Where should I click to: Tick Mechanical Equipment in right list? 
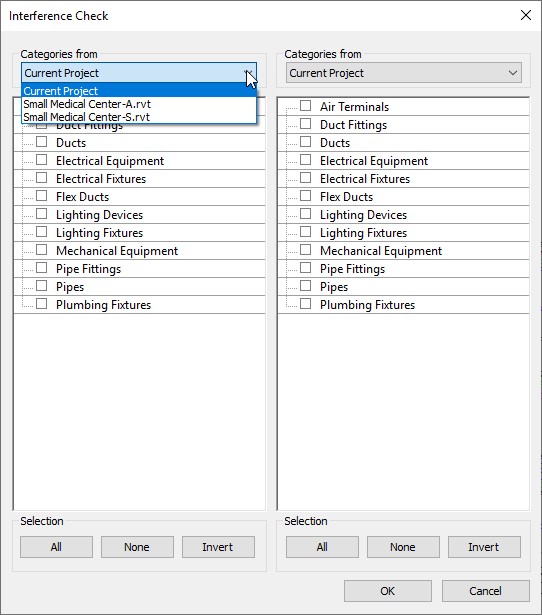click(x=306, y=250)
